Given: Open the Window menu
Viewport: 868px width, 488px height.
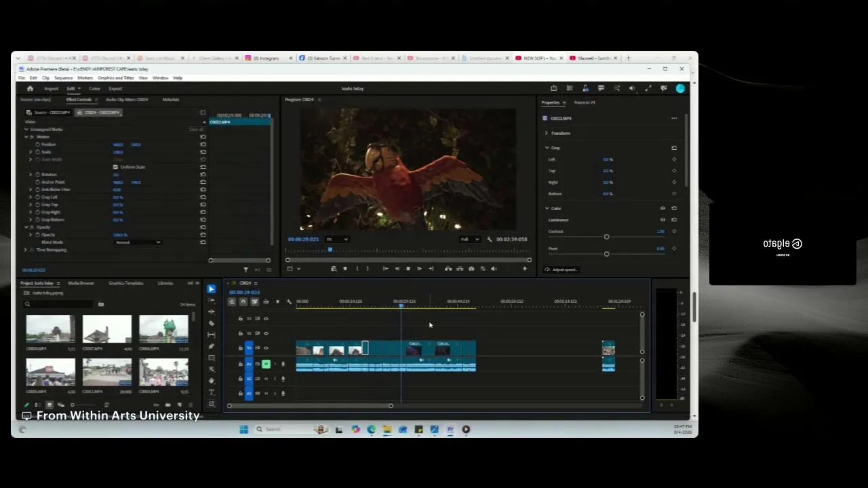Looking at the screenshot, I should (161, 78).
